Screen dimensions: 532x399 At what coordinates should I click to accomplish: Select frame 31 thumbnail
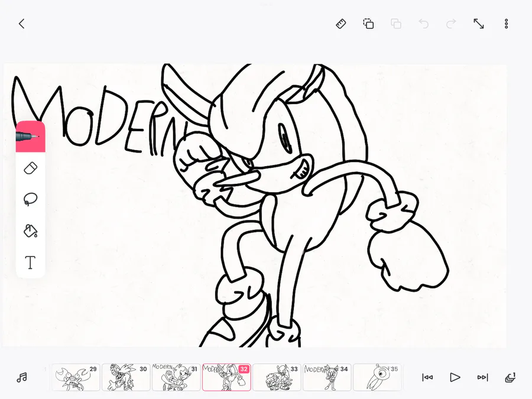pyautogui.click(x=176, y=377)
